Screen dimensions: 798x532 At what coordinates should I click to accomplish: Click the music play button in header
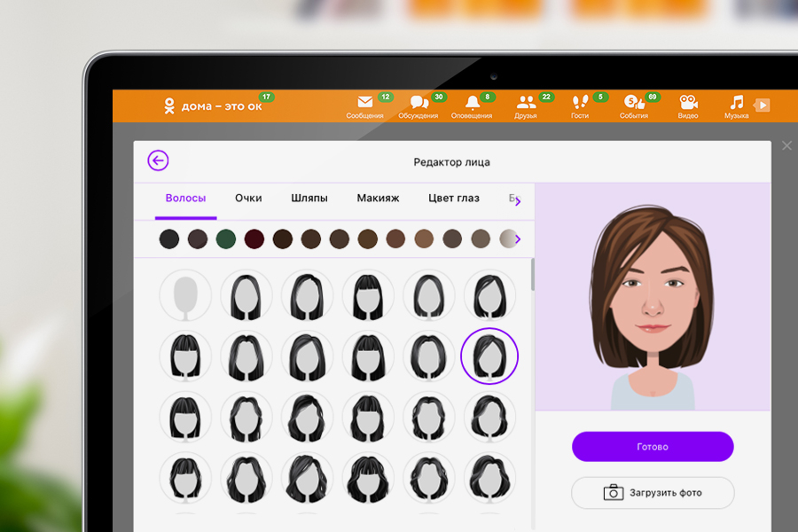point(763,105)
